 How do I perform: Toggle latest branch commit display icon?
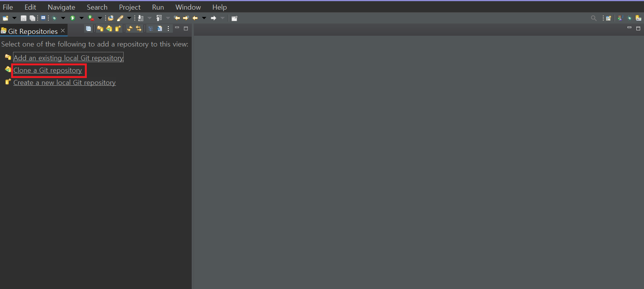pyautogui.click(x=160, y=28)
